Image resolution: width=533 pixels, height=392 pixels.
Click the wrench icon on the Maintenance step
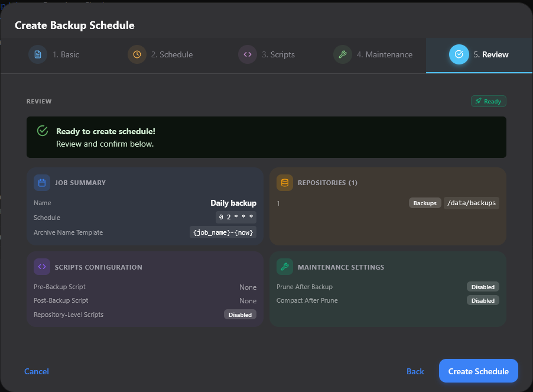pyautogui.click(x=343, y=54)
